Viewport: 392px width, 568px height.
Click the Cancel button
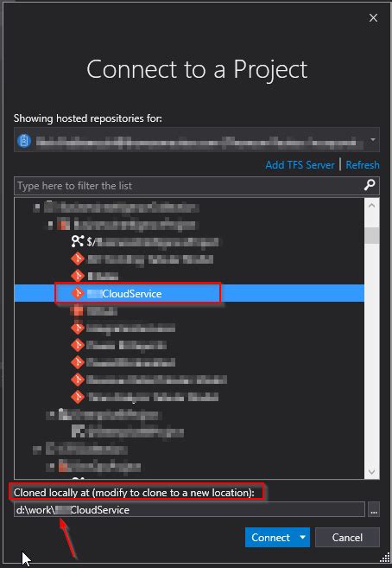(x=347, y=537)
